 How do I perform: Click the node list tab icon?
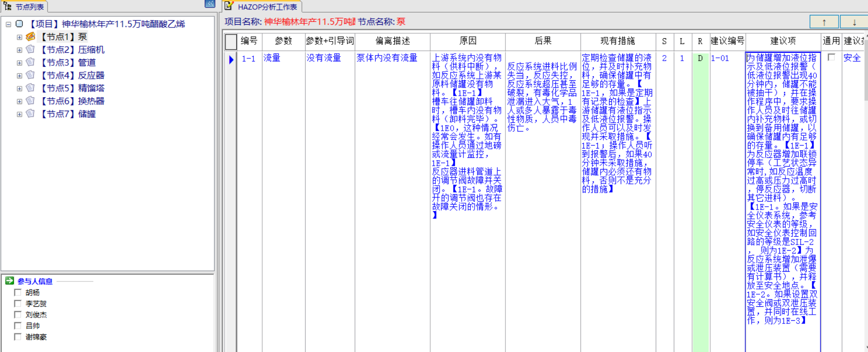[7, 6]
